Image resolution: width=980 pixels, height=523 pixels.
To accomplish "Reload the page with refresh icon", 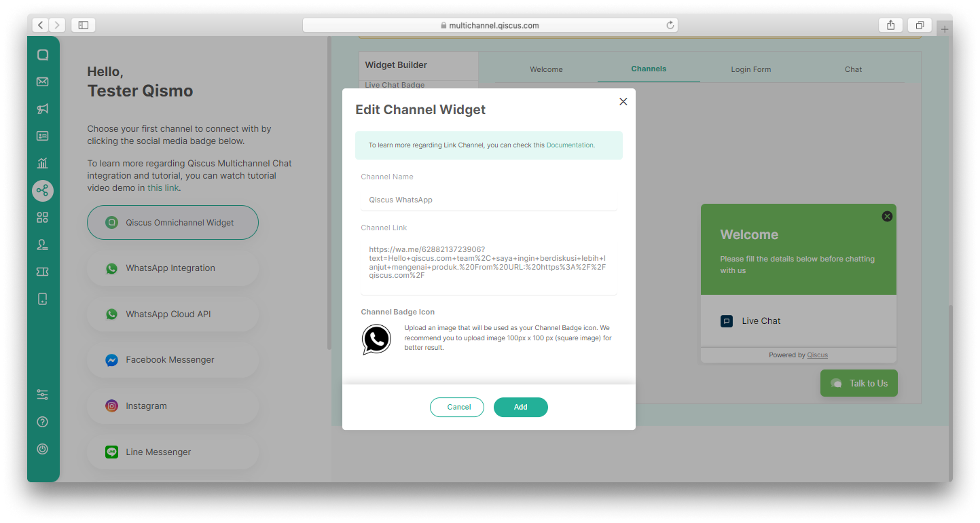I will (x=670, y=25).
